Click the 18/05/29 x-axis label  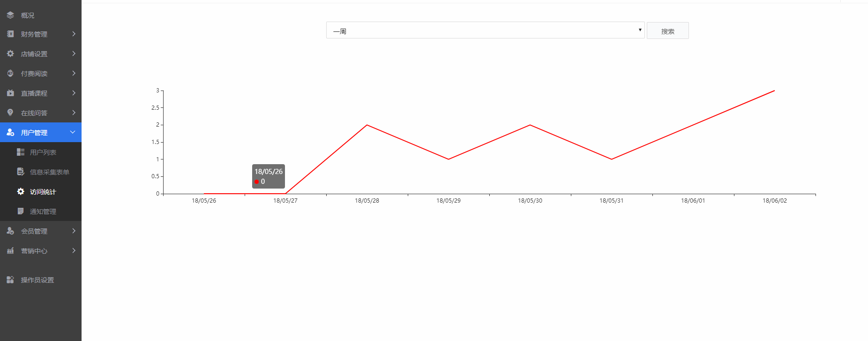(449, 201)
